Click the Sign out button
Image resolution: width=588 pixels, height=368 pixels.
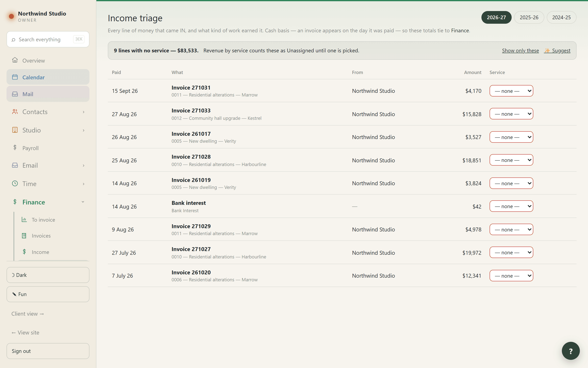48,351
